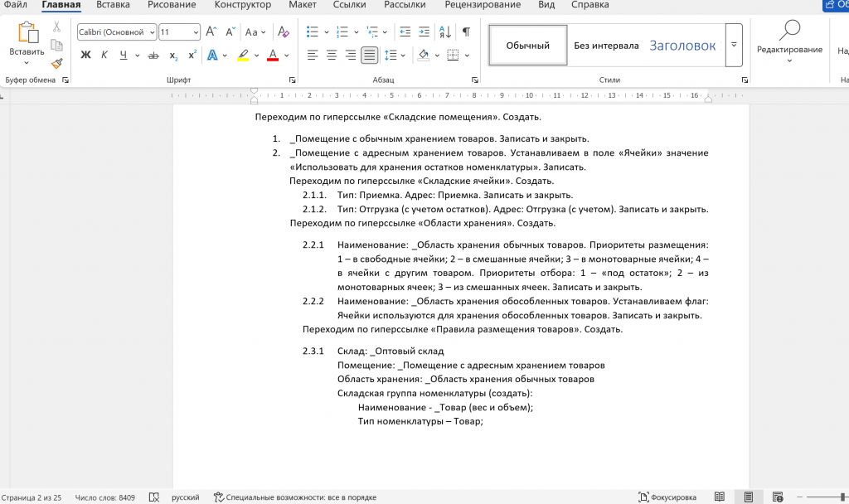Image resolution: width=849 pixels, height=504 pixels.
Task: Switch to Вставка tab
Action: tap(113, 5)
